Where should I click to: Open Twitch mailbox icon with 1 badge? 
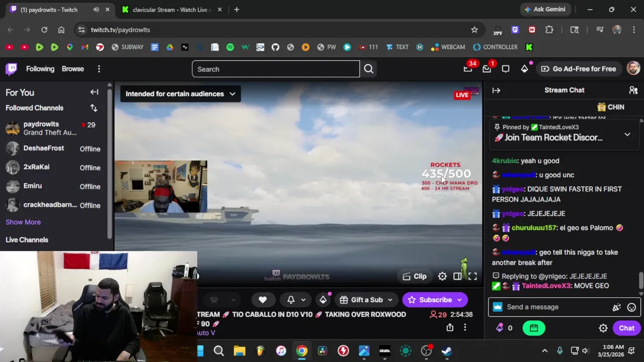pos(487,68)
